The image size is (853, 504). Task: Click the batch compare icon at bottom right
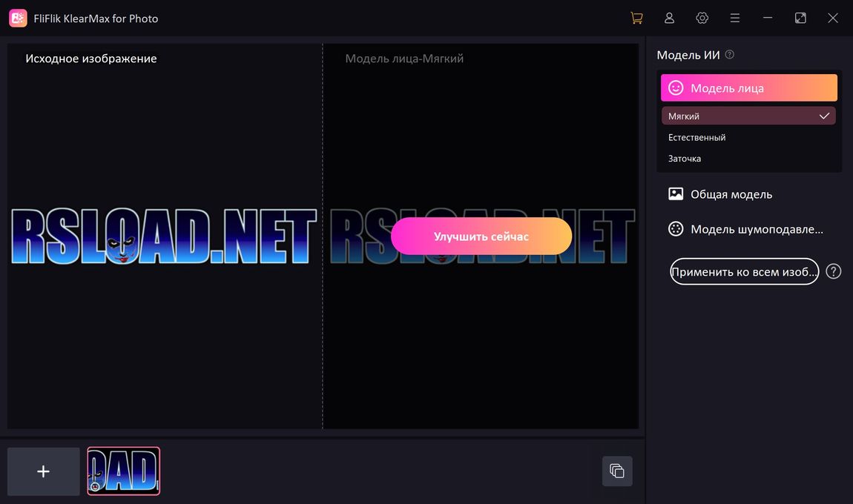pos(616,471)
